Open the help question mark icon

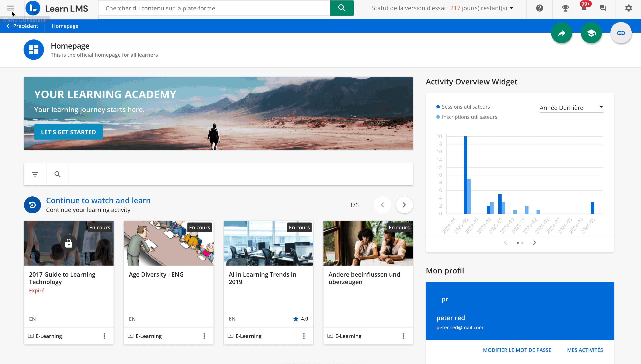[x=540, y=8]
